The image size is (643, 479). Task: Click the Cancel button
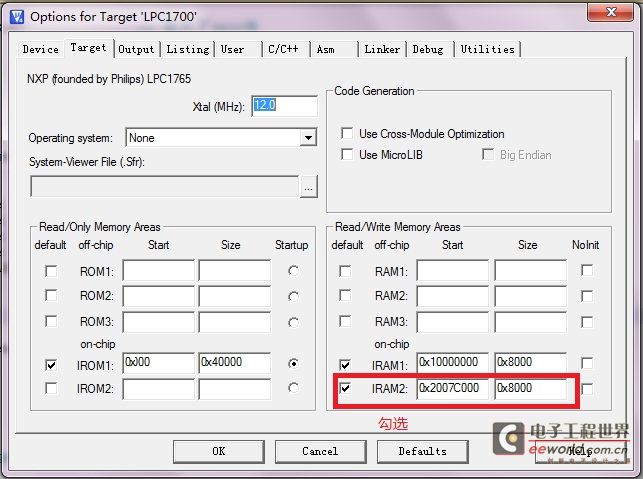pos(320,452)
